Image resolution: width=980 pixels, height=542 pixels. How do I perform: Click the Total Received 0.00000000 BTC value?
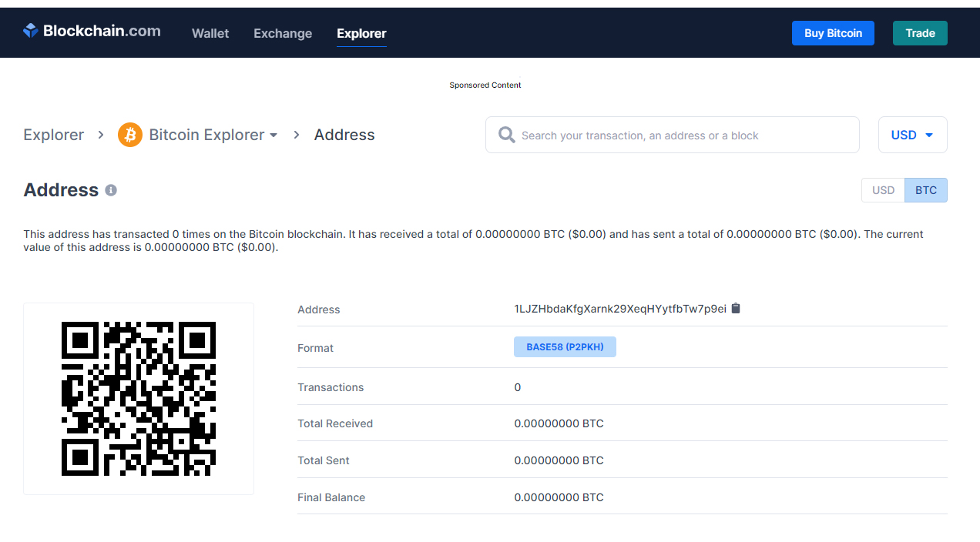(559, 423)
